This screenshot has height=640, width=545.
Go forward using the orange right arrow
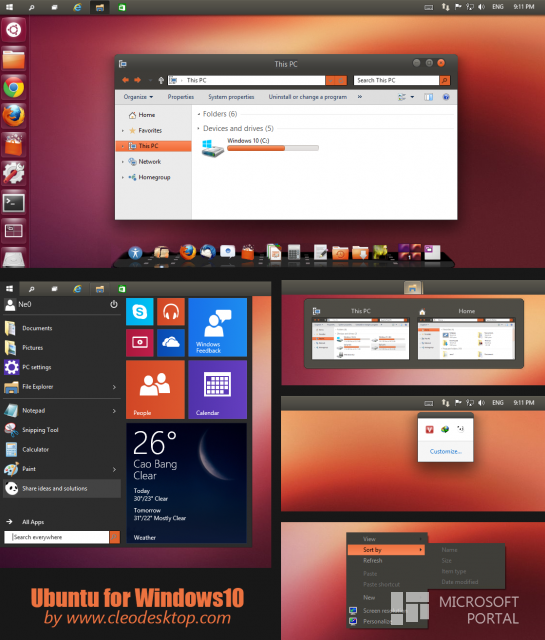click(x=138, y=80)
